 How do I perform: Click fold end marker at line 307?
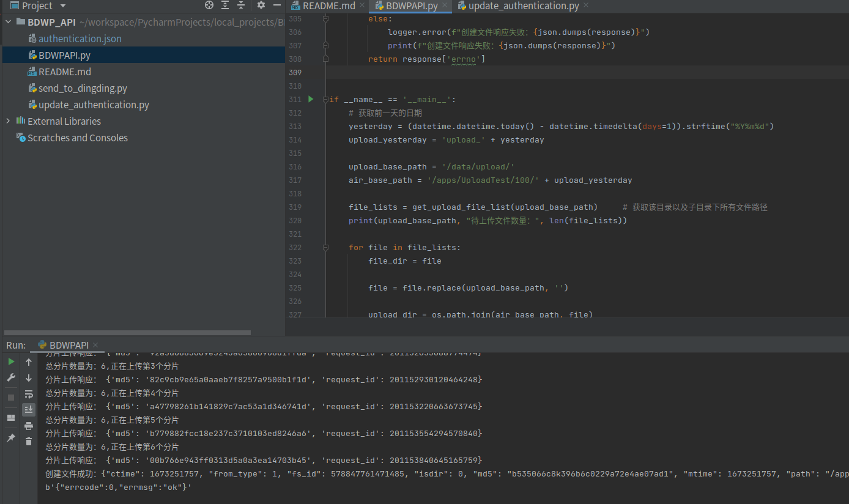tap(326, 45)
